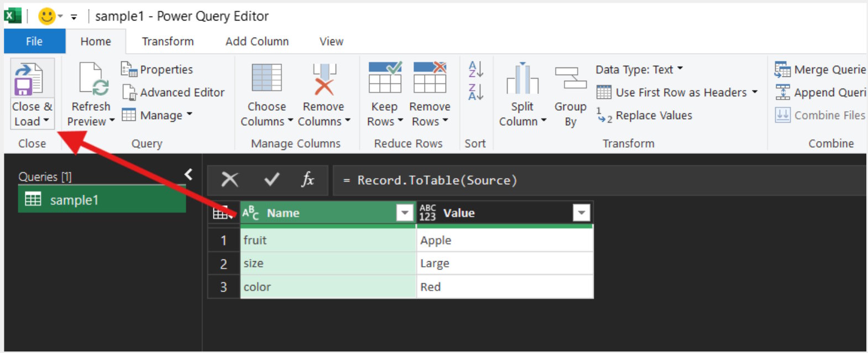Image resolution: width=868 pixels, height=353 pixels.
Task: Click Combine Files
Action: (820, 115)
